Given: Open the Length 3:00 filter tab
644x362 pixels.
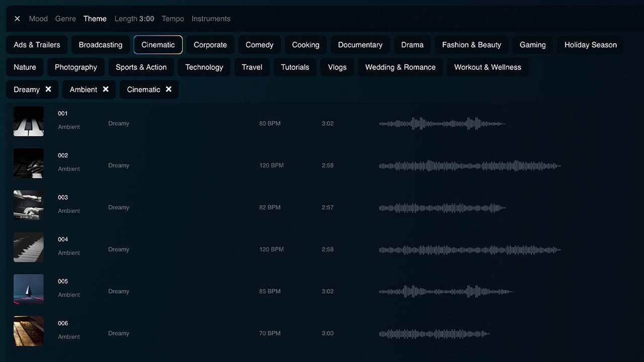Looking at the screenshot, I should pos(134,19).
